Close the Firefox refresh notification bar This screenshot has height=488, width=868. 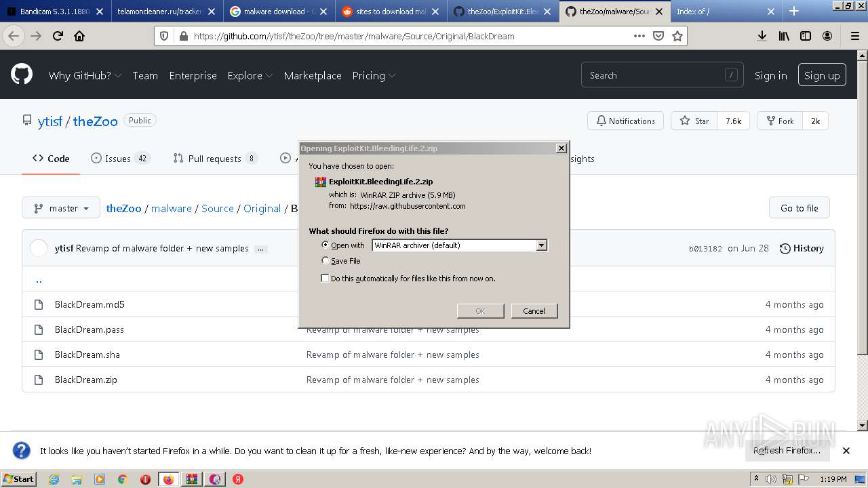click(846, 451)
